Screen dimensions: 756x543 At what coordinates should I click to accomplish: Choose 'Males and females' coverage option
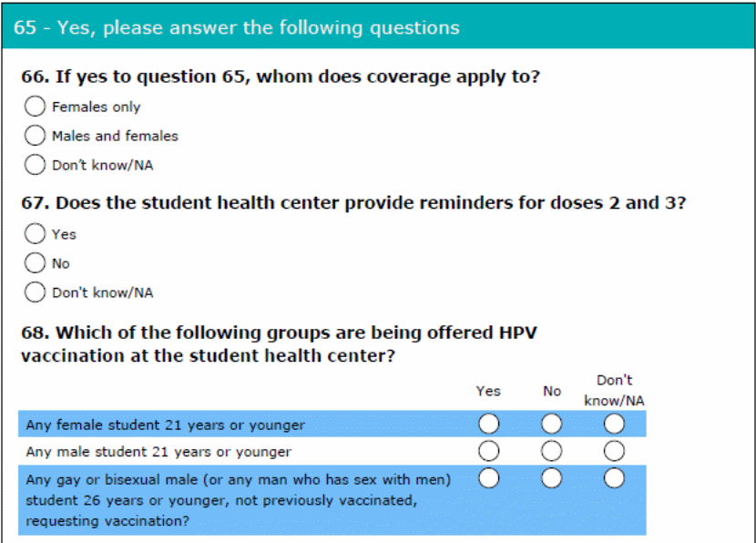click(x=35, y=136)
